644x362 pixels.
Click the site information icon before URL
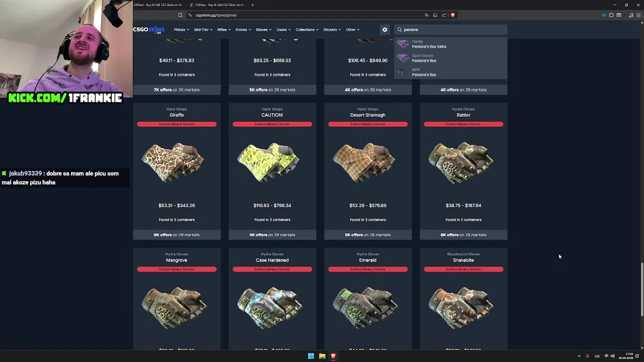[x=190, y=15]
